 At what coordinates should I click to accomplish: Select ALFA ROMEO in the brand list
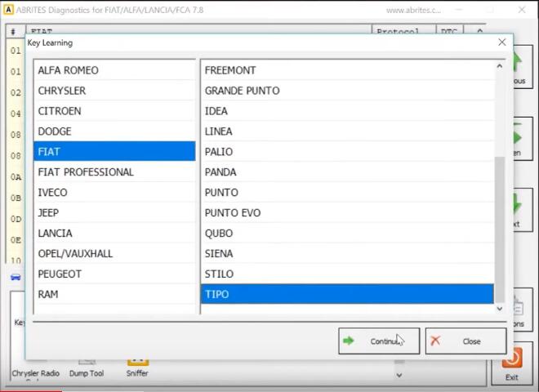114,70
